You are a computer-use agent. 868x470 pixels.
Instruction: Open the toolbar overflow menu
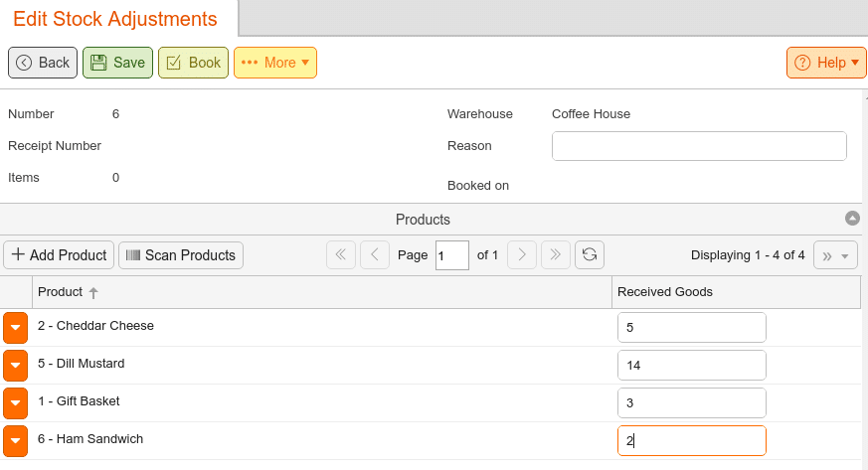pos(835,255)
